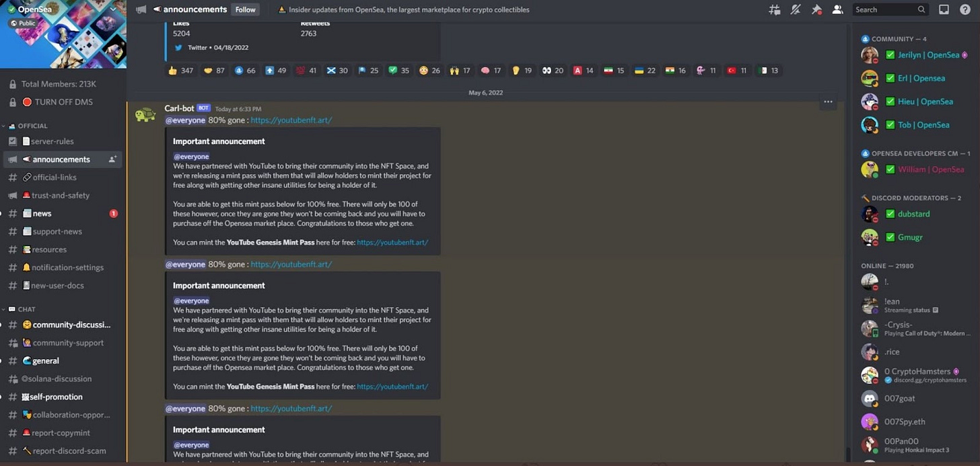Image resolution: width=980 pixels, height=466 pixels.
Task: Open the self-promotion channel
Action: tap(63, 397)
